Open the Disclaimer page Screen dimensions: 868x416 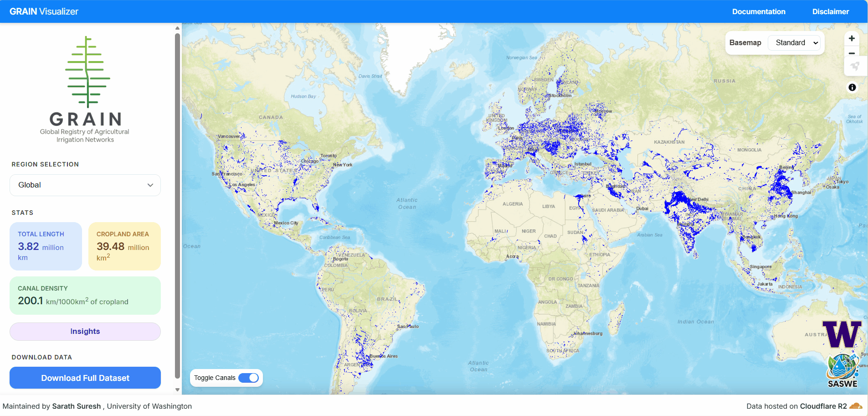tap(830, 11)
